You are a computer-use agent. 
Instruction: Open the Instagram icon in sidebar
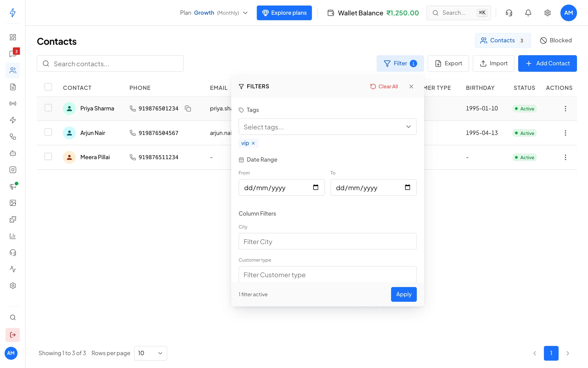tap(13, 170)
